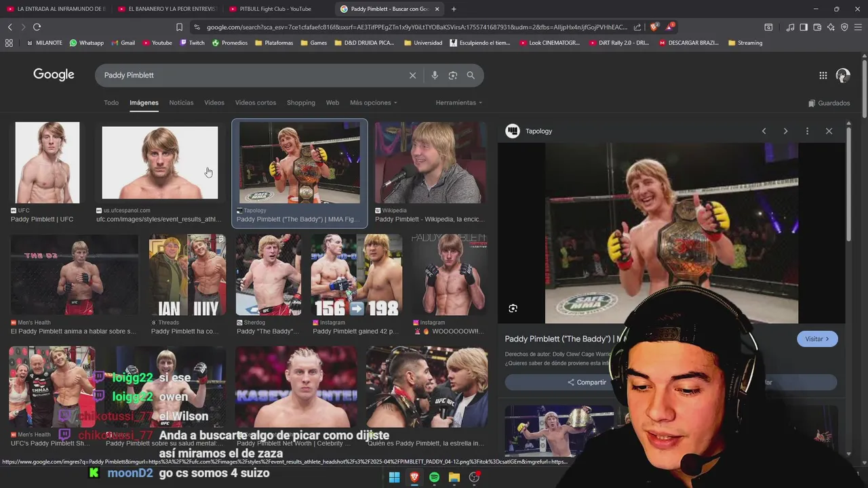Open the Brave Wallet icon
This screenshot has height=488, width=868.
point(817,27)
